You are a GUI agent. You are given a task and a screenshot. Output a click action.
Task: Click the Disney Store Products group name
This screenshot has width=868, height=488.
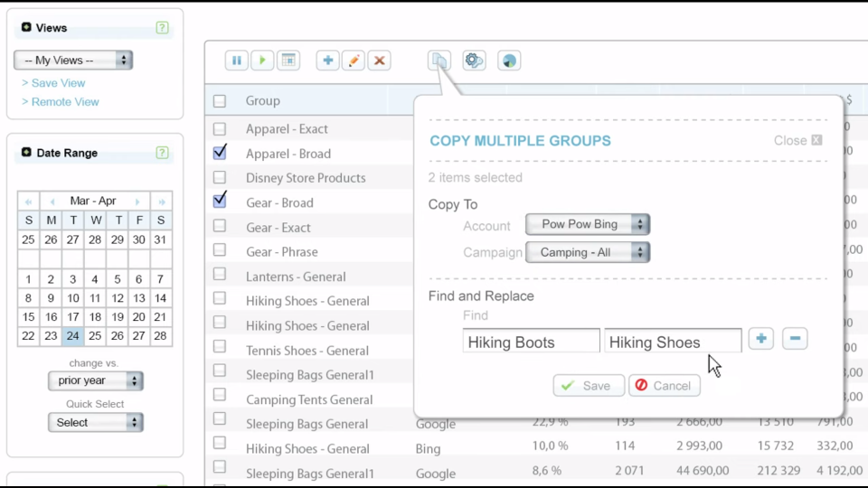click(x=306, y=178)
